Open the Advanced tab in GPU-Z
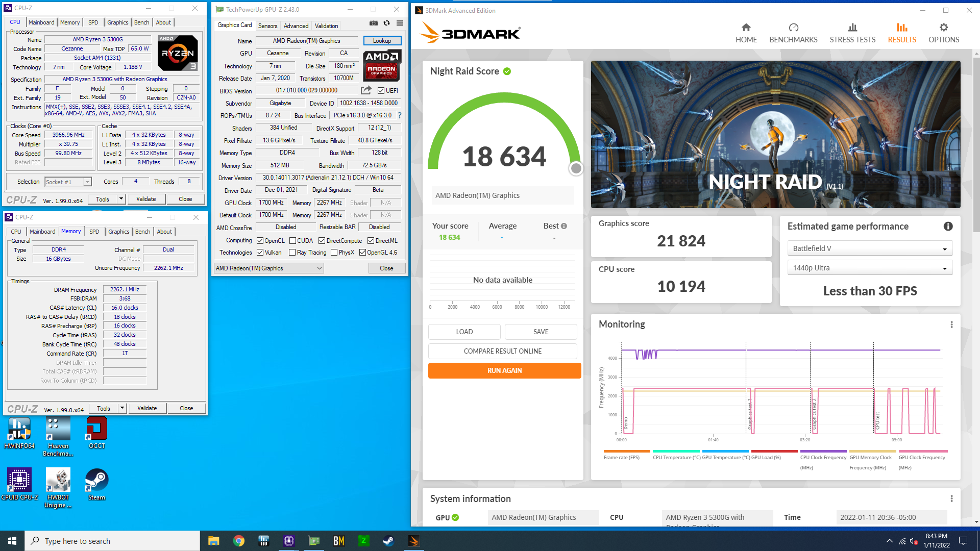 (296, 26)
